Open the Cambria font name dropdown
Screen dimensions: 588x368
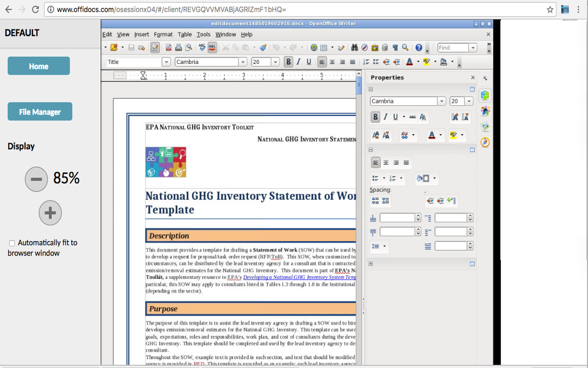(x=243, y=62)
